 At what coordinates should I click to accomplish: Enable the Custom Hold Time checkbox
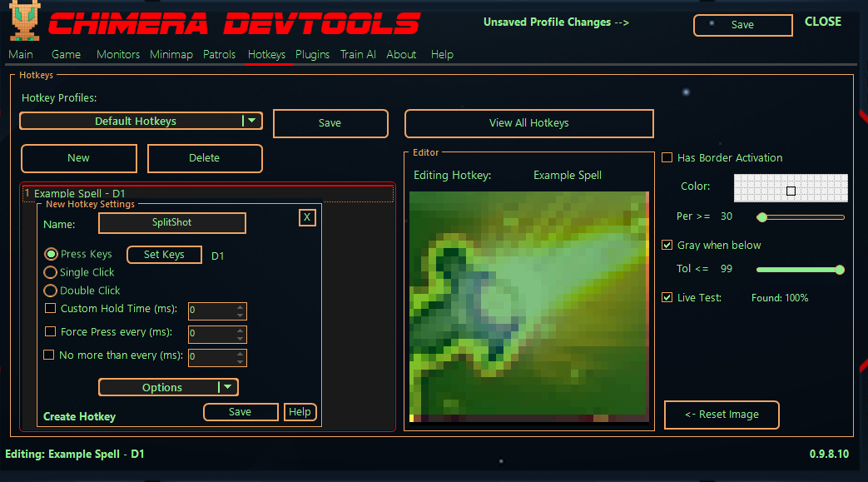[51, 309]
